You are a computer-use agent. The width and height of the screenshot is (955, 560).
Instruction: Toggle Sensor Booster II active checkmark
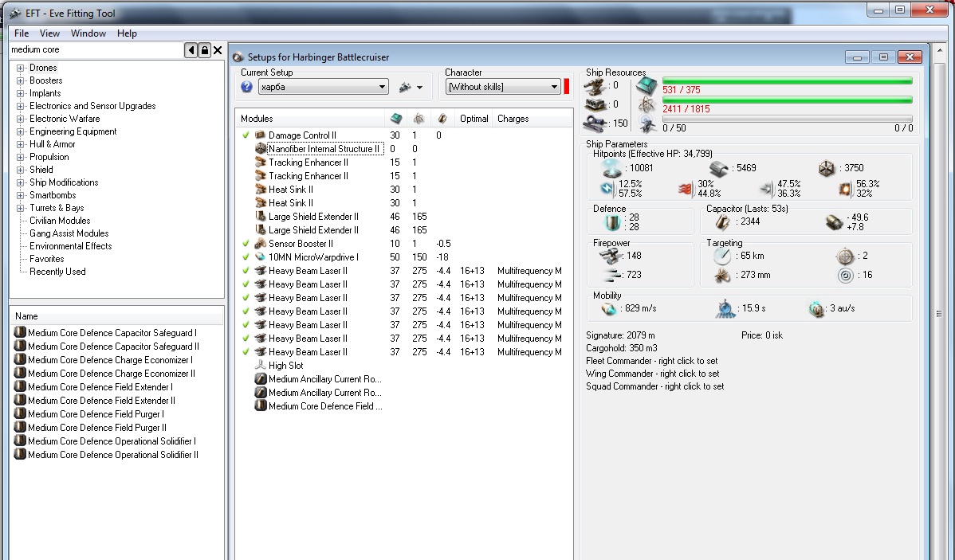(246, 244)
